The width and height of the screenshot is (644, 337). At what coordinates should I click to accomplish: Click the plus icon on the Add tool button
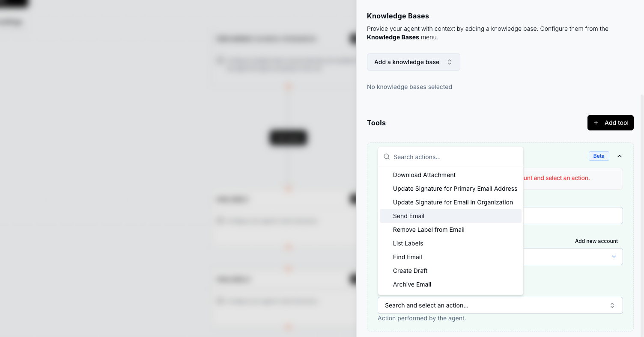click(596, 123)
